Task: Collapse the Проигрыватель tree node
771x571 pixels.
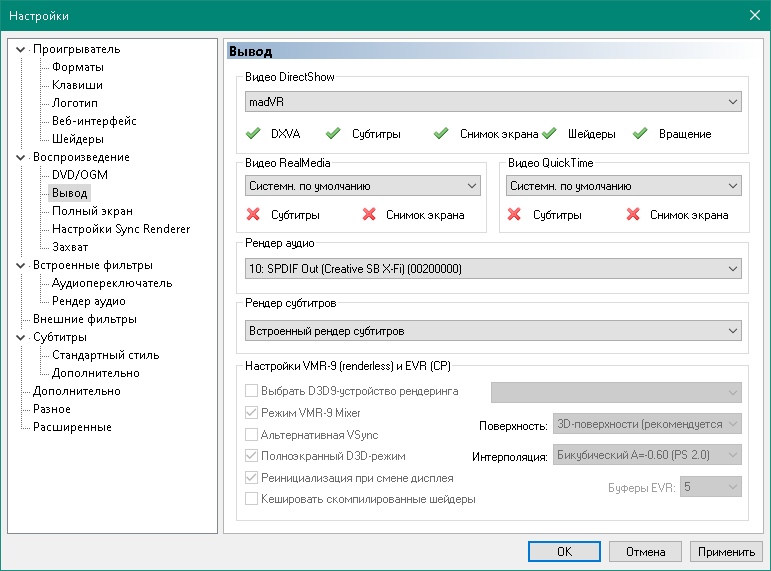Action: 21,49
